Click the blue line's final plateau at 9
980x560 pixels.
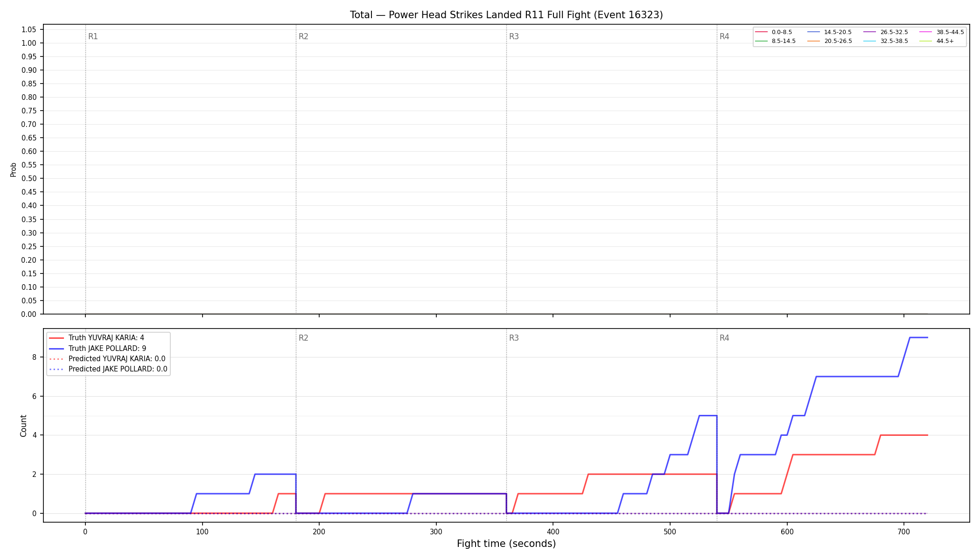(919, 337)
